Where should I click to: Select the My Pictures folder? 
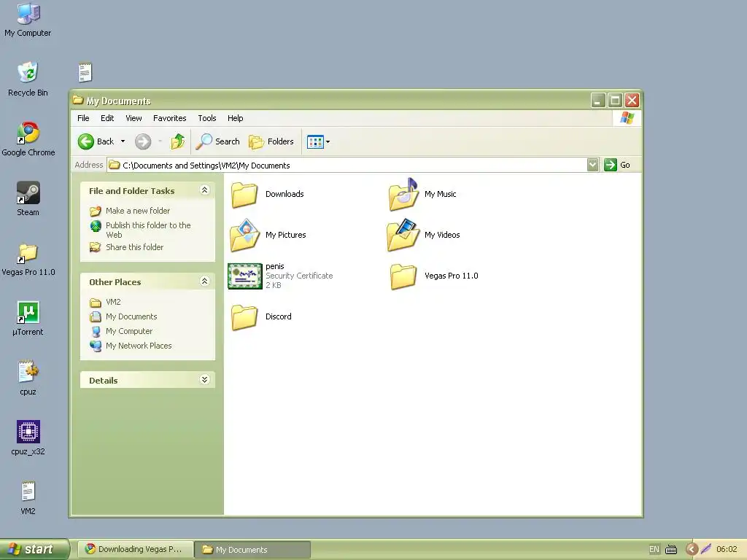point(268,236)
